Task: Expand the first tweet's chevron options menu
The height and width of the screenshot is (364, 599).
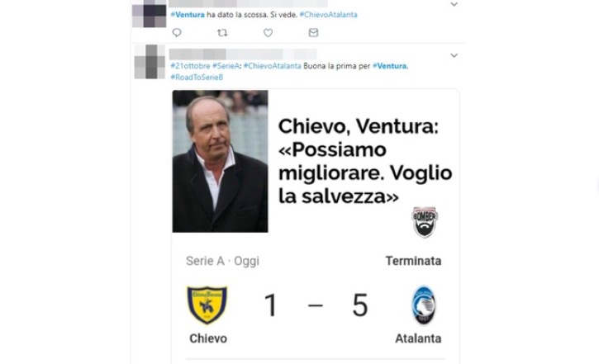Action: tap(454, 5)
